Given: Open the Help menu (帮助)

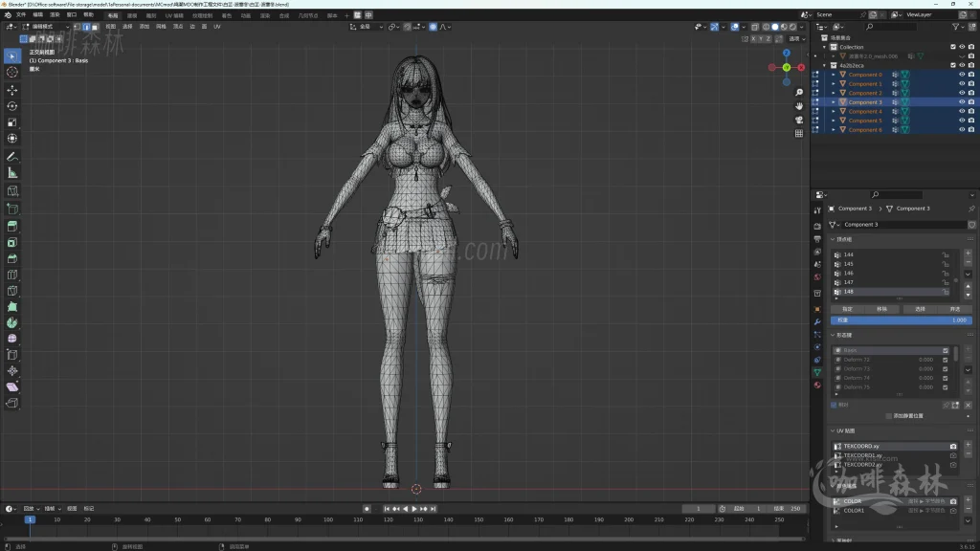Looking at the screenshot, I should [x=89, y=15].
